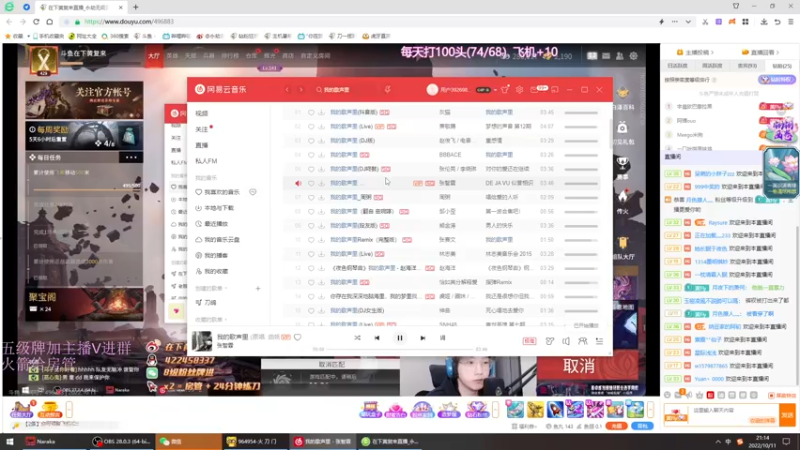Download song 01 by 灰猫
800x450 pixels.
pyautogui.click(x=321, y=112)
